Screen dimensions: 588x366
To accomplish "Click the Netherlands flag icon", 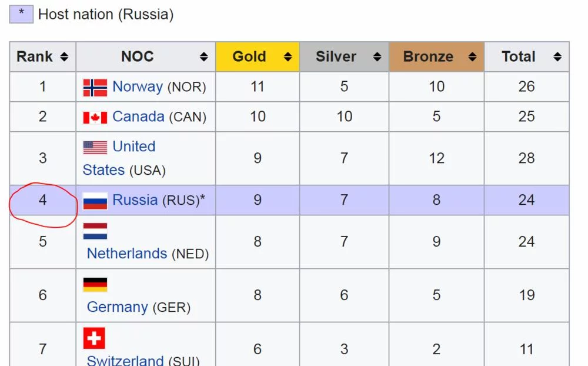I will (95, 231).
